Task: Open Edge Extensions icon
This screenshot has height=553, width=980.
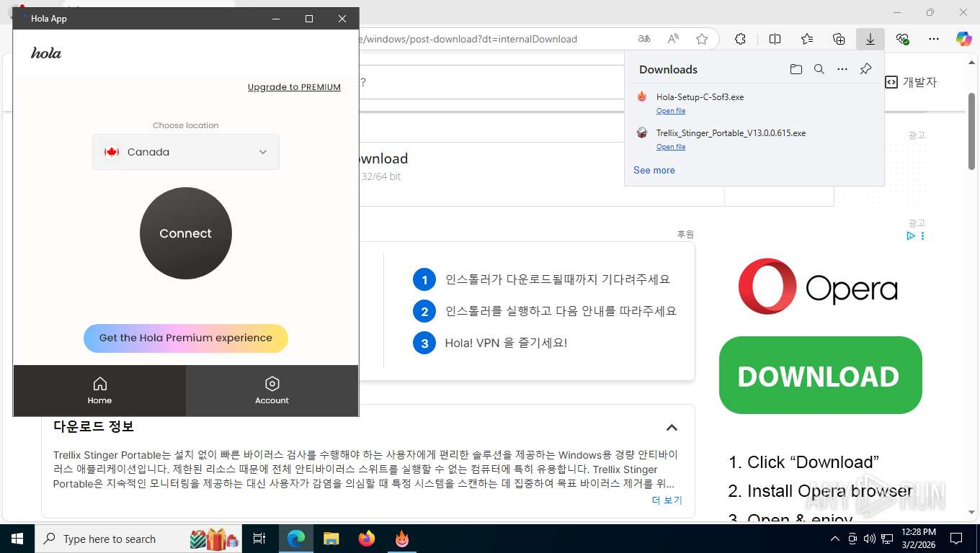Action: [x=740, y=39]
